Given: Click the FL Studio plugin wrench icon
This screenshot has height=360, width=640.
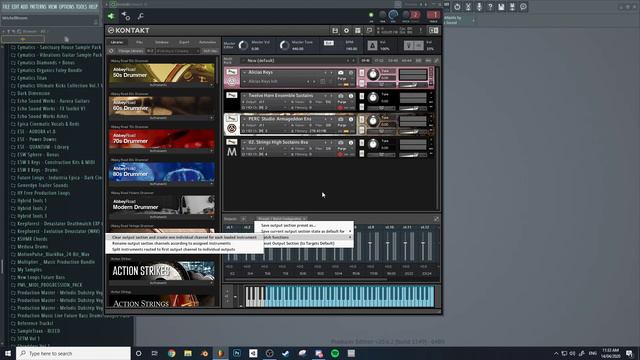Looking at the screenshot, I should tap(140, 16).
